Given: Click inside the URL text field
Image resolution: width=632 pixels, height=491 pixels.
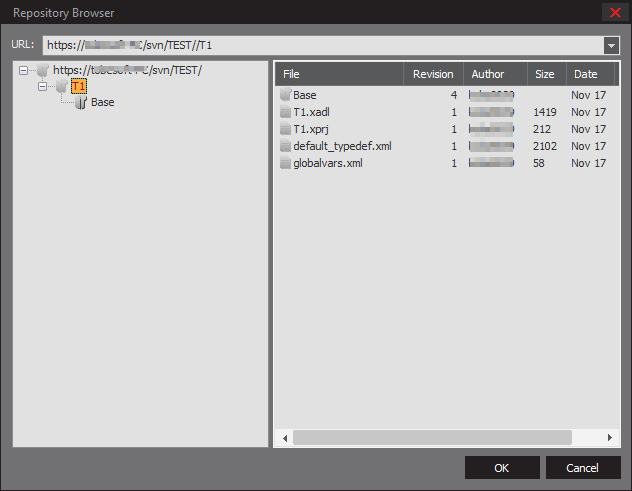Looking at the screenshot, I should 320,45.
